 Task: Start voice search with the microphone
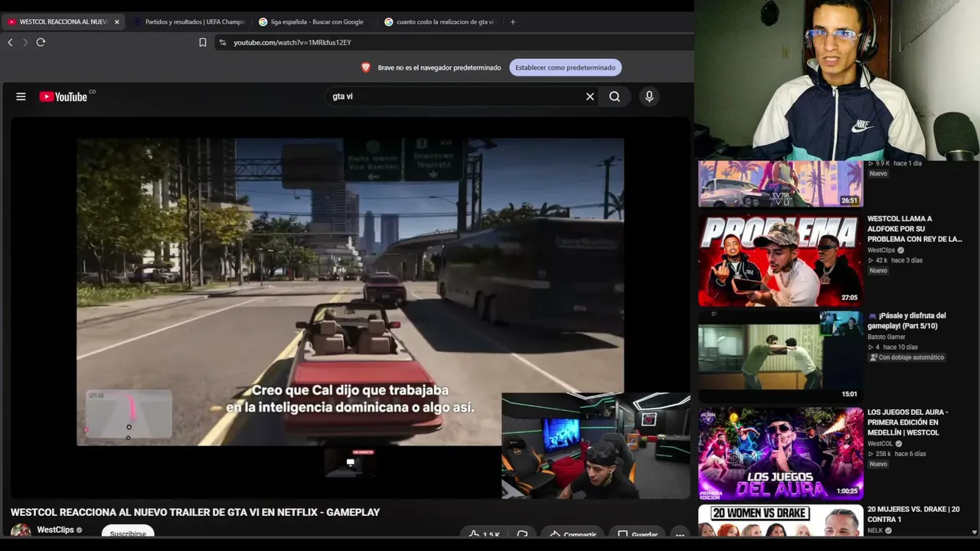click(x=649, y=96)
